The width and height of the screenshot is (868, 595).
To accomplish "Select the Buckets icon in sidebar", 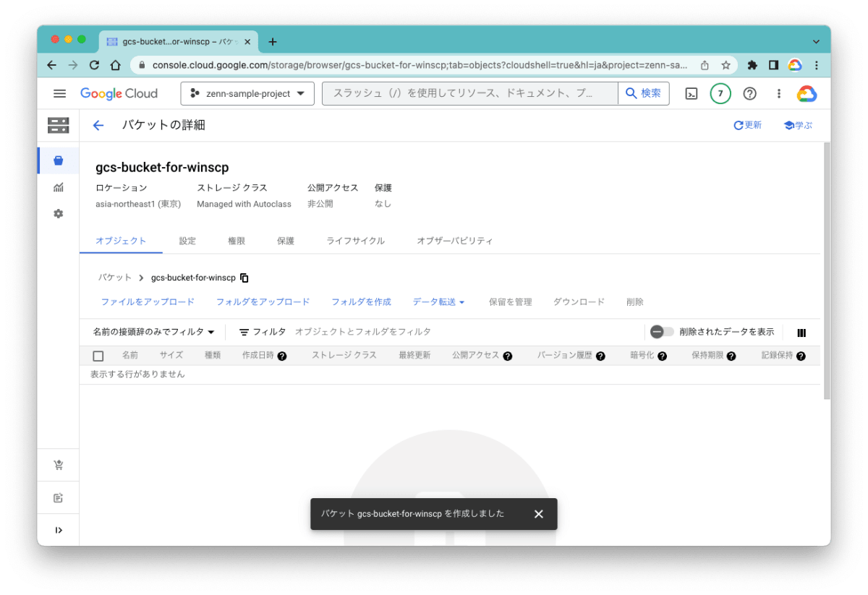I will [59, 160].
